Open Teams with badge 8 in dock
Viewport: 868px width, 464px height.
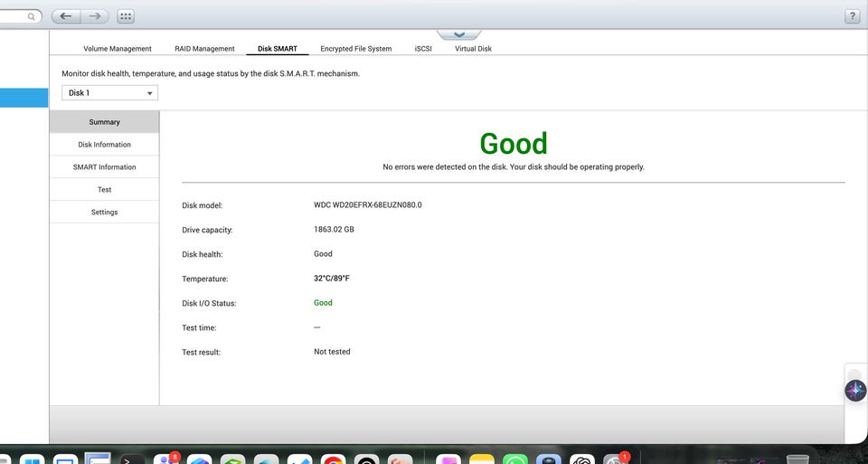click(166, 459)
